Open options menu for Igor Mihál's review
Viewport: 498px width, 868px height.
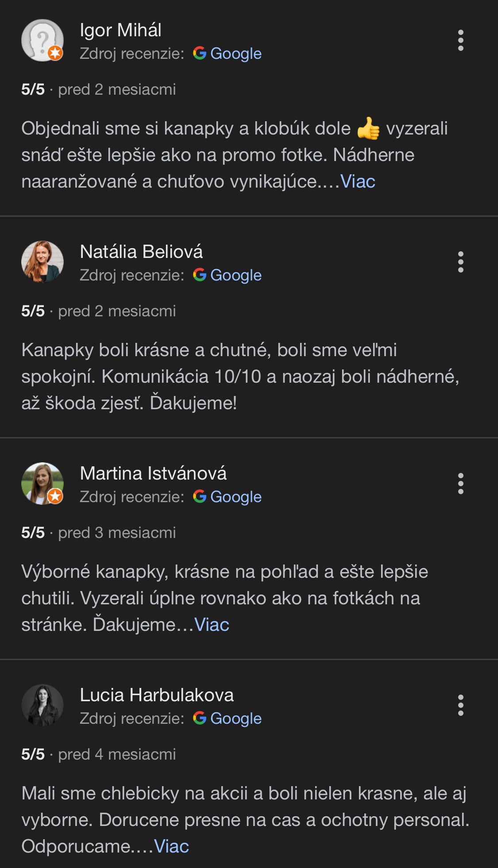tap(460, 41)
